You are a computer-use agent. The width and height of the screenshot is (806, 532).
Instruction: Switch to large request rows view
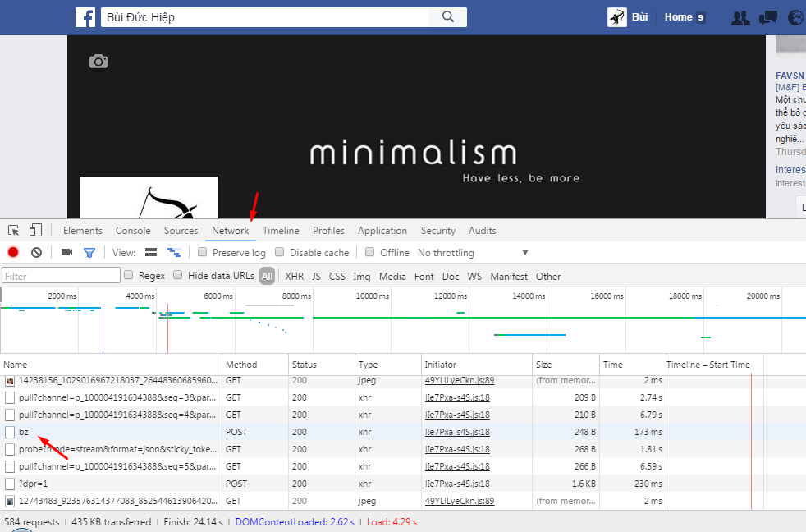point(151,252)
